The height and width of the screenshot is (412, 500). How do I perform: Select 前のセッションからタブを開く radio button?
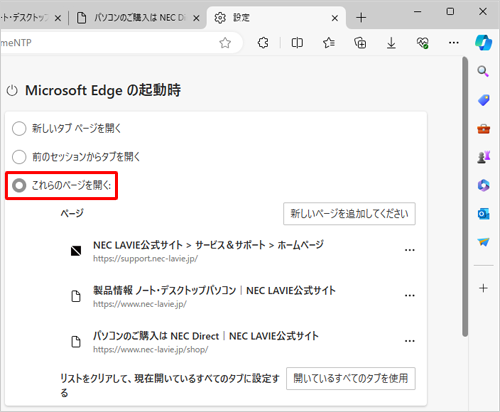click(19, 157)
